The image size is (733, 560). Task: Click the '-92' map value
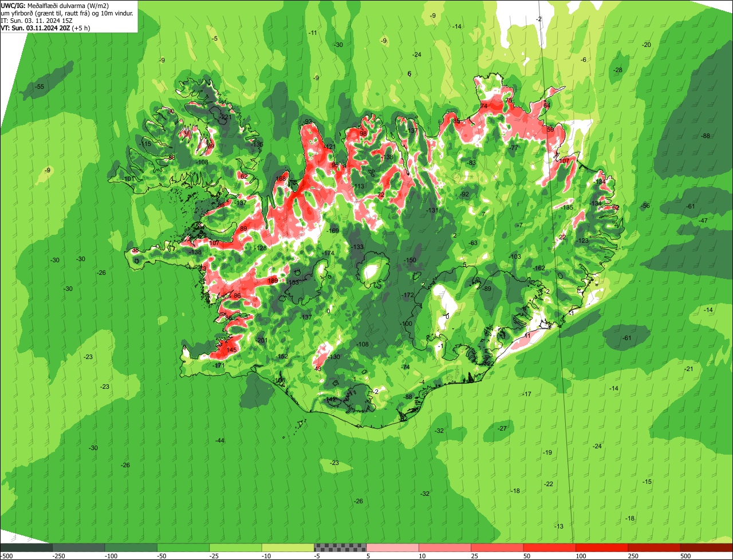tap(464, 194)
